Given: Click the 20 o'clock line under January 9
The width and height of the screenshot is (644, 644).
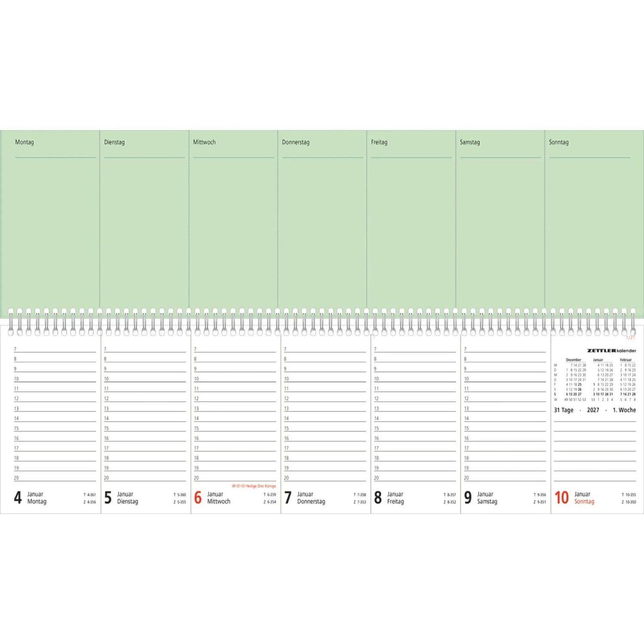Looking at the screenshot, I should click(x=505, y=478).
